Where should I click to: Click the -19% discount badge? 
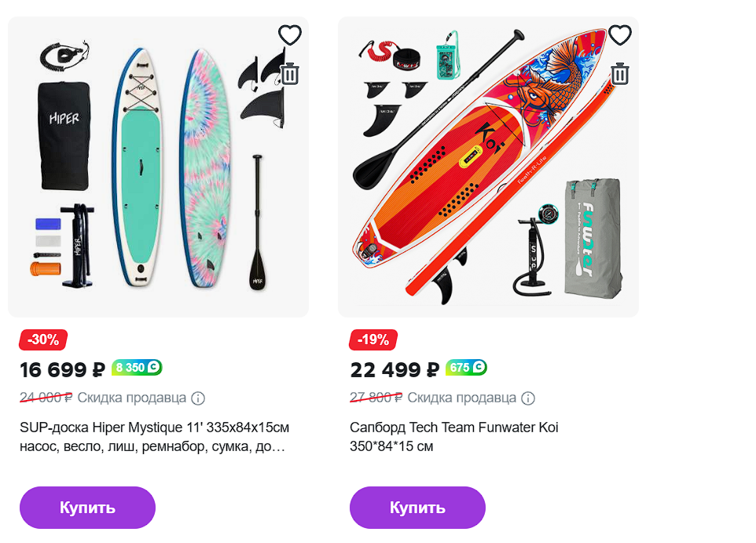coord(373,339)
